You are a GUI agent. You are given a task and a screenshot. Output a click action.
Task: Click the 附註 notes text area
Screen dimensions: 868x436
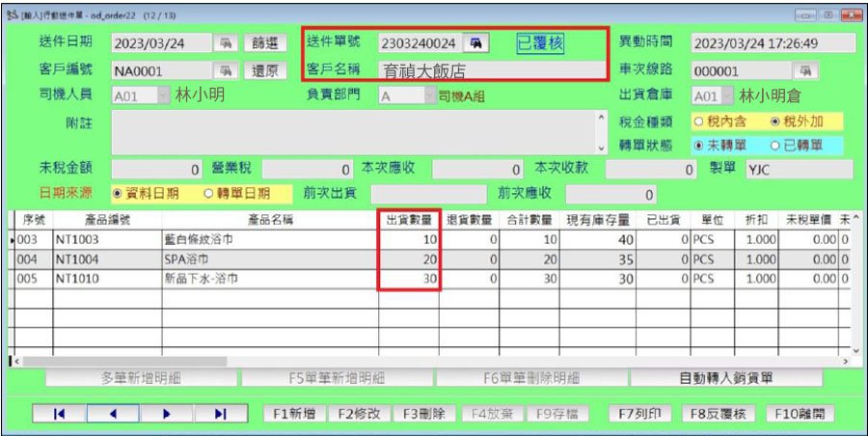pyautogui.click(x=353, y=132)
